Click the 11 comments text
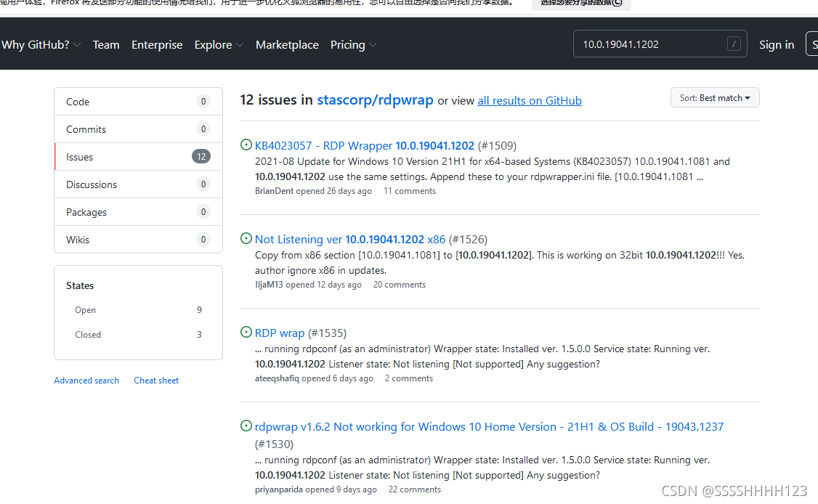 click(x=410, y=191)
